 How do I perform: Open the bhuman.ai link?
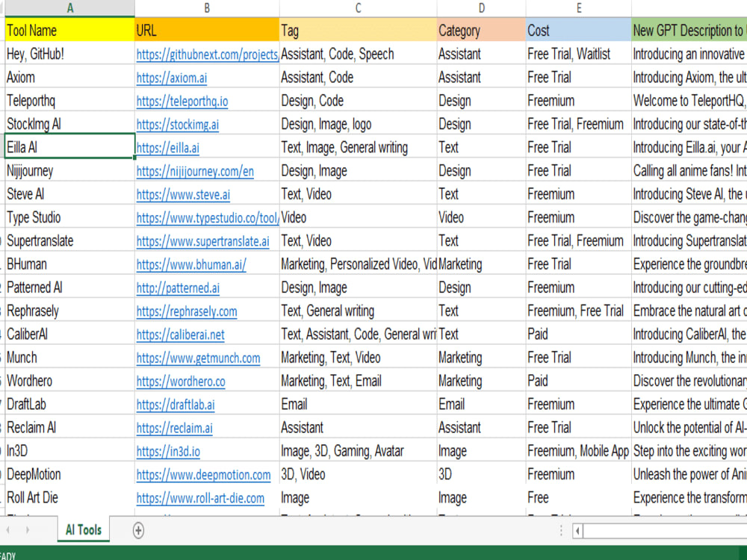[191, 264]
